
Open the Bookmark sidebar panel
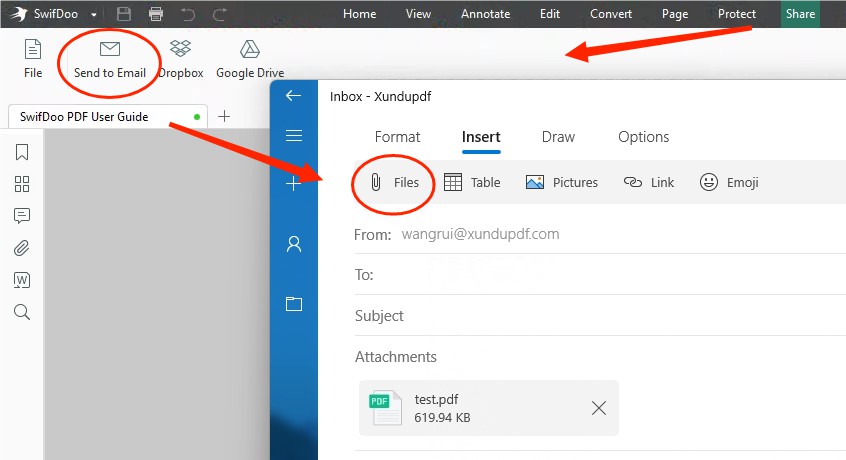click(22, 152)
